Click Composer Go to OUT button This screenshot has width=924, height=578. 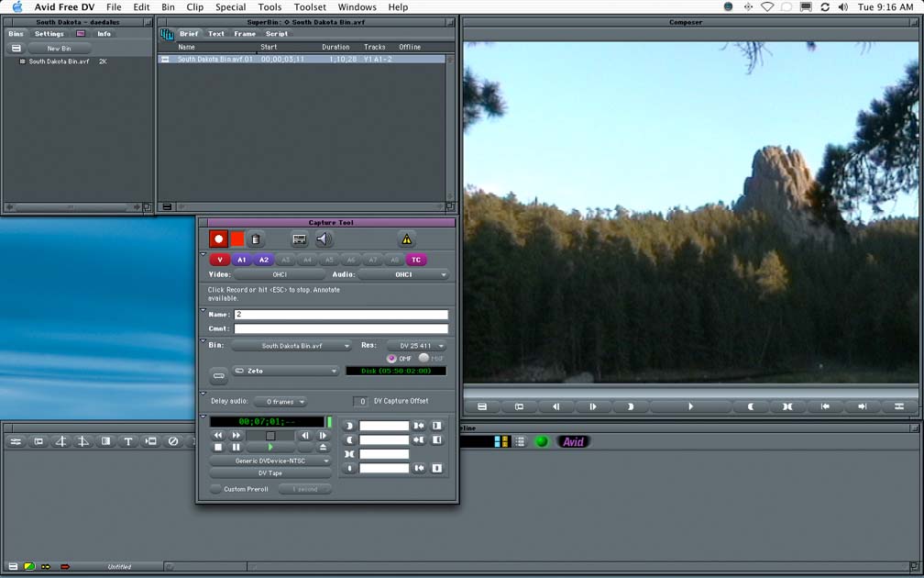pos(862,406)
